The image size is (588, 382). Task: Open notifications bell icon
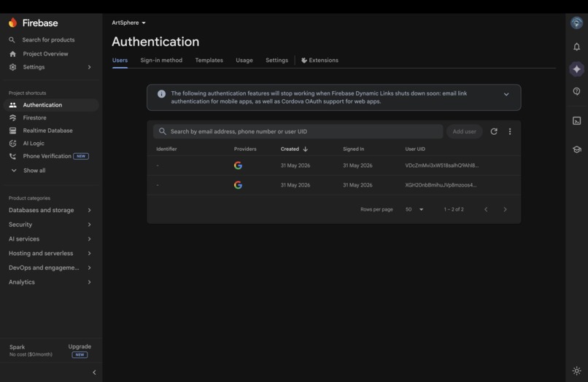coord(577,47)
